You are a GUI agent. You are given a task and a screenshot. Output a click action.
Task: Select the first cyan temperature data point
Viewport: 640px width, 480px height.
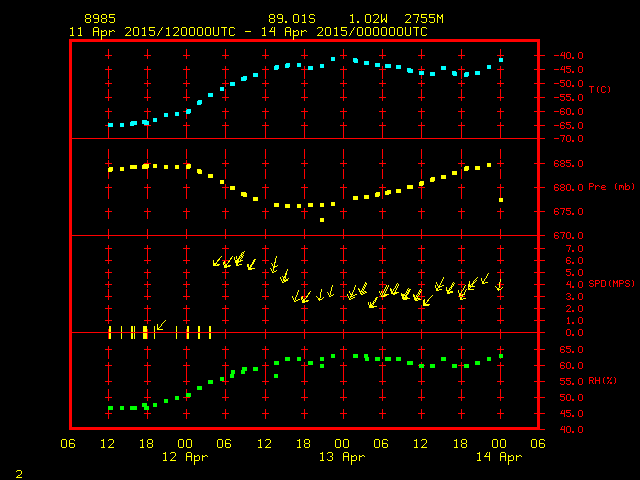(x=110, y=125)
